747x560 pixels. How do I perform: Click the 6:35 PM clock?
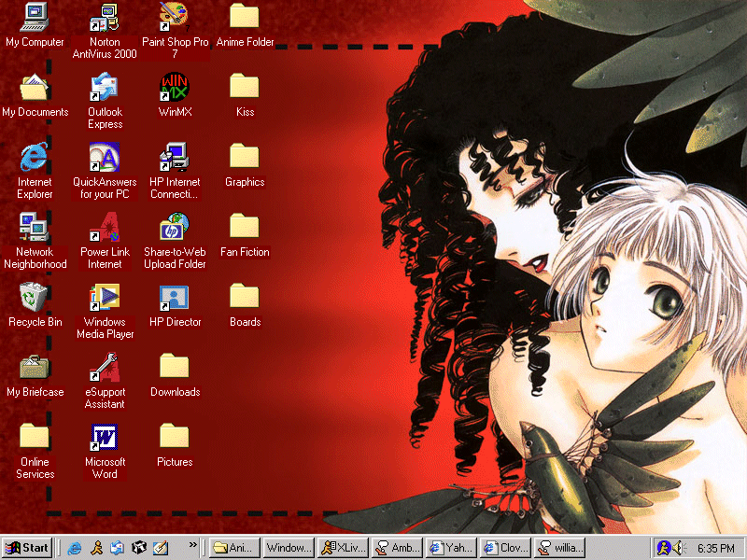715,549
